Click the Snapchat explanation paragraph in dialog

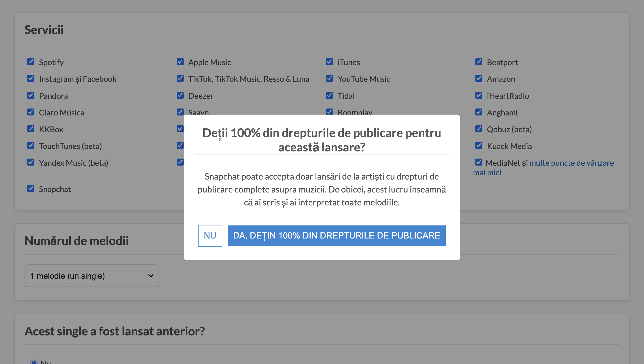tap(322, 190)
